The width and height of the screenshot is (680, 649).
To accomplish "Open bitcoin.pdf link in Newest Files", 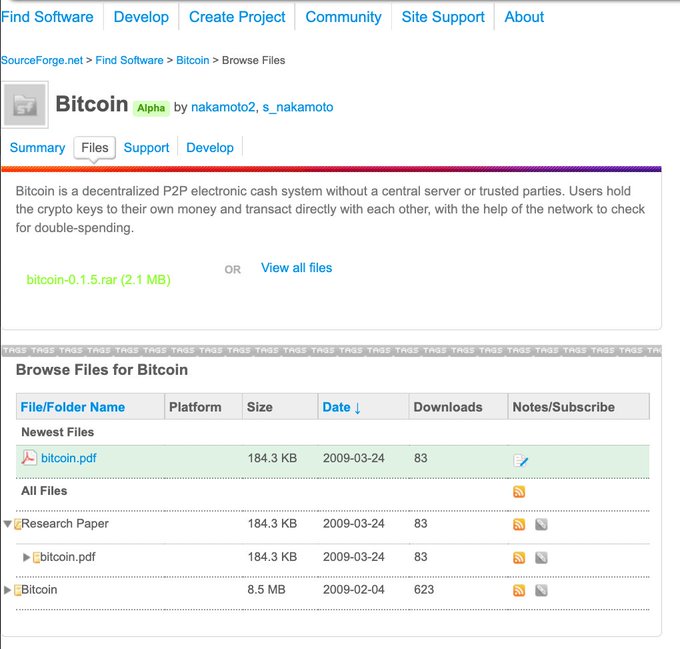I will point(69,458).
